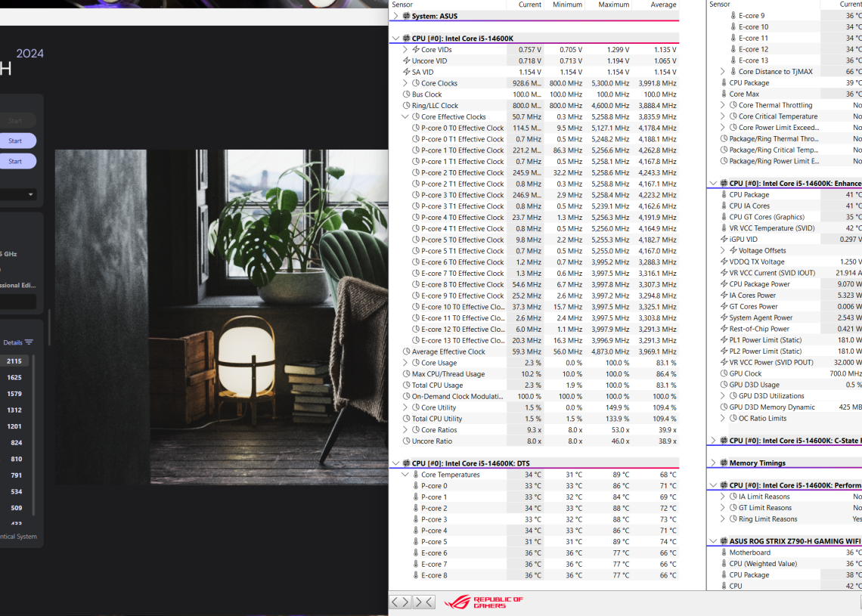Expand the Core Usage row

click(405, 363)
